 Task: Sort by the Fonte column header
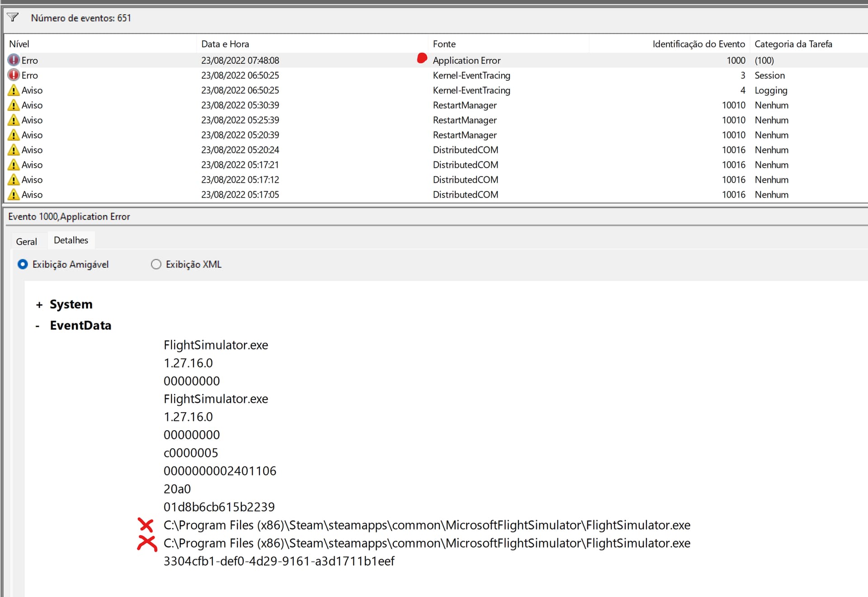[509, 44]
